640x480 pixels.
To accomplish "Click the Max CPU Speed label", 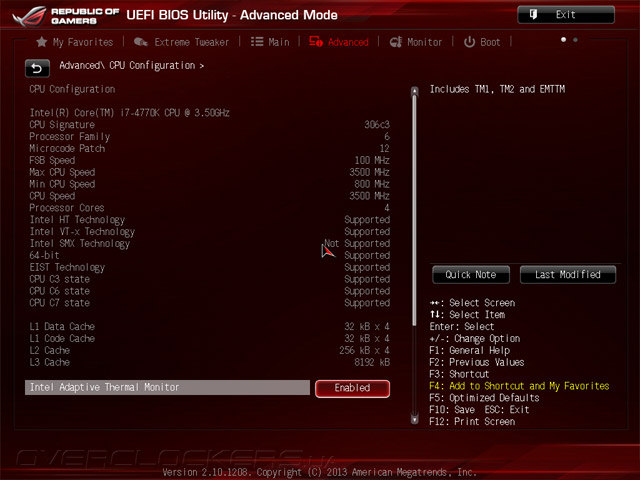I will [62, 172].
